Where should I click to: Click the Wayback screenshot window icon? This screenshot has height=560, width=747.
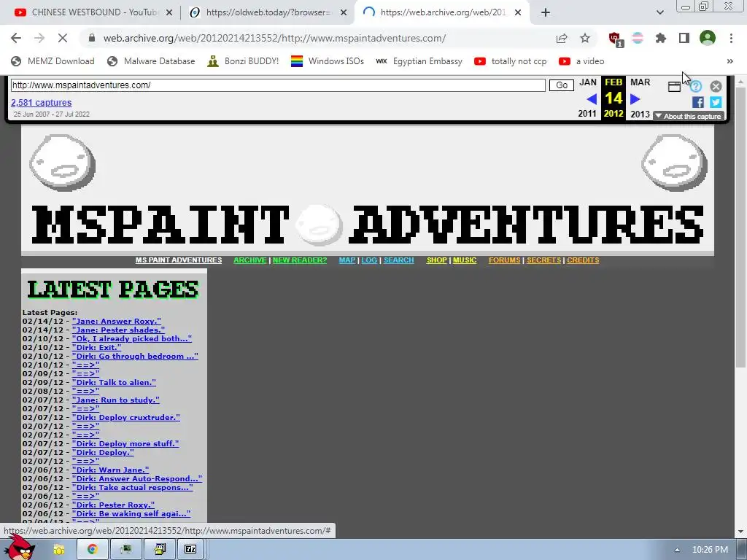pos(674,87)
